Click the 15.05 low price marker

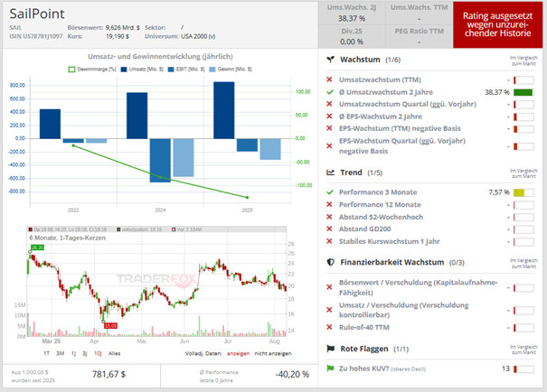(x=110, y=325)
